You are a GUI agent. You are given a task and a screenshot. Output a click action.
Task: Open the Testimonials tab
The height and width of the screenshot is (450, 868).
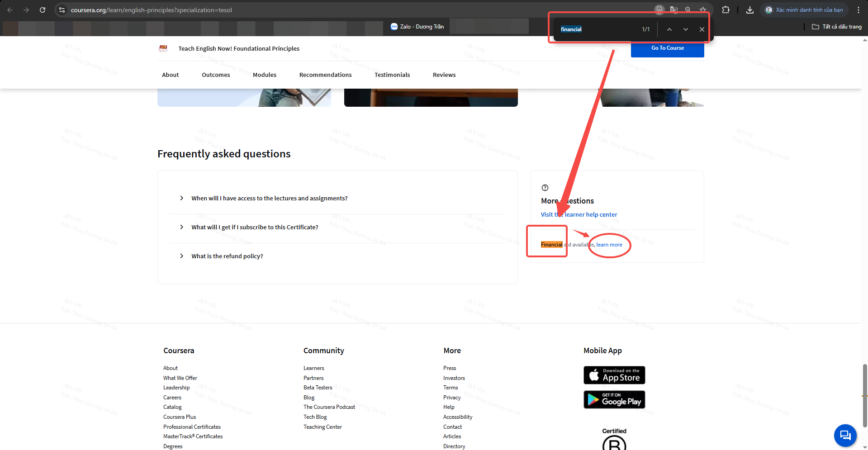392,75
